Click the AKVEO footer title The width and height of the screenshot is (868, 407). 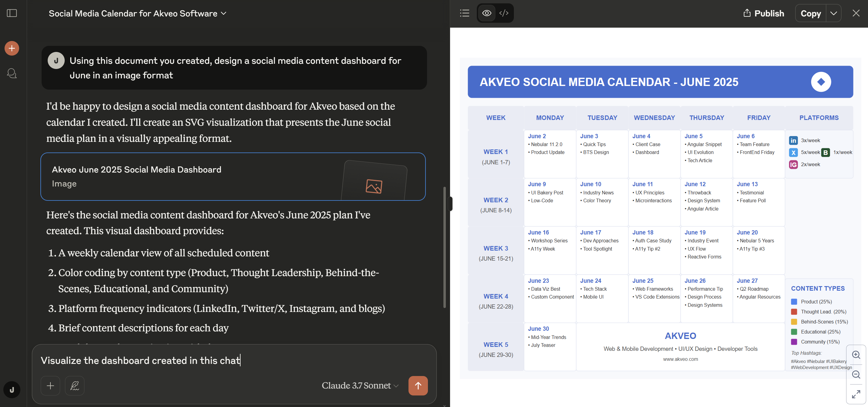coord(680,336)
